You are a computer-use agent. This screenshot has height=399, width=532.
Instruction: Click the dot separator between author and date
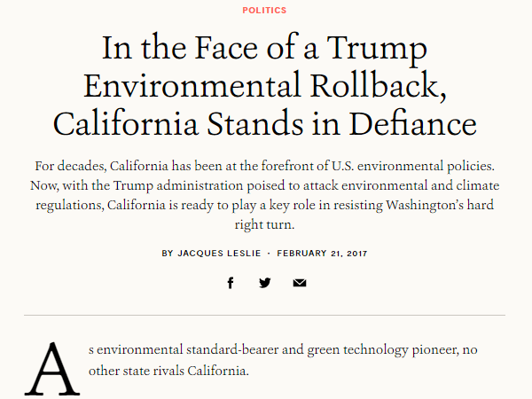pyautogui.click(x=269, y=253)
